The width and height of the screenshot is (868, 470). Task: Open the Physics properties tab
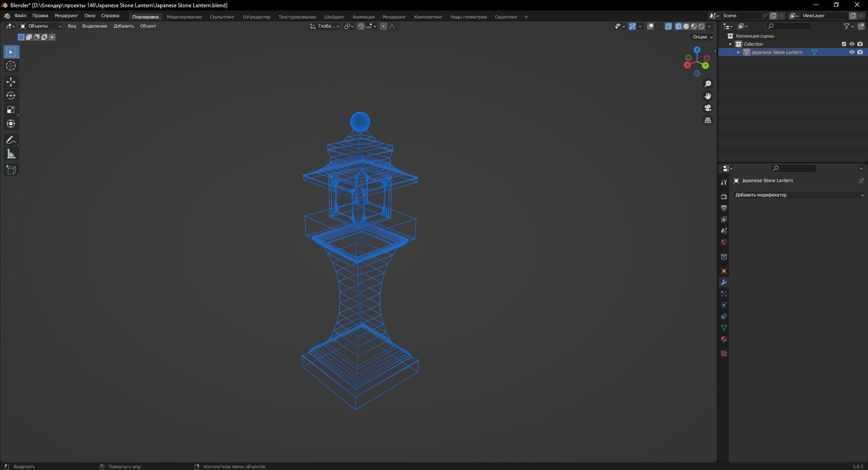724,305
